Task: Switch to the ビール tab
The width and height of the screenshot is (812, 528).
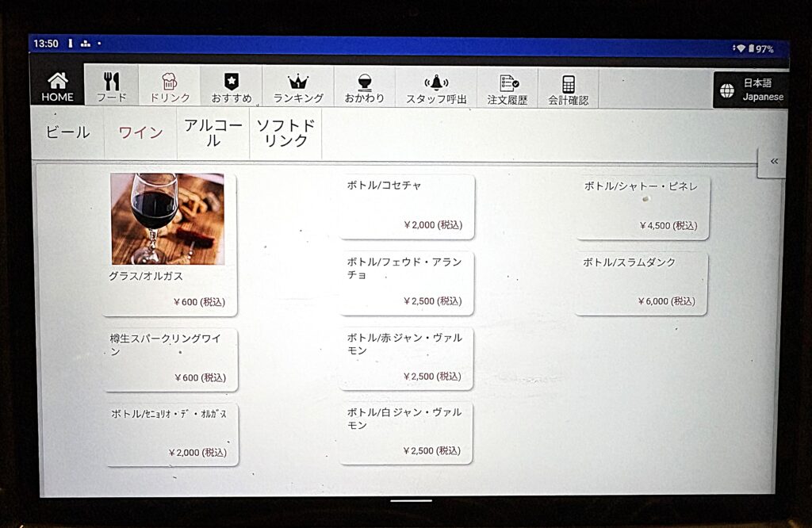Action: coord(67,133)
